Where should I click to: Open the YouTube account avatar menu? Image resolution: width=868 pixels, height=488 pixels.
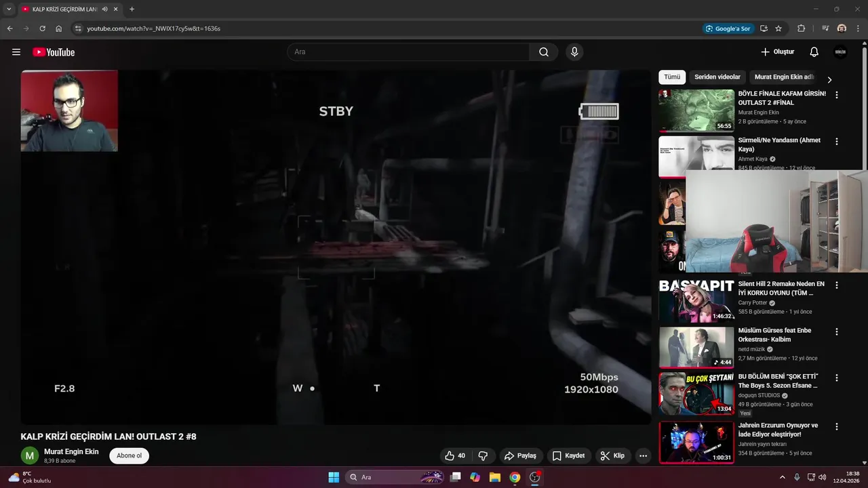tap(840, 52)
